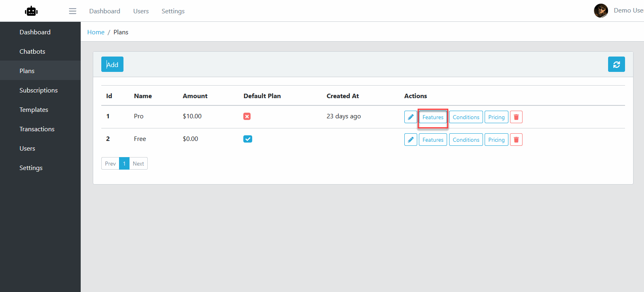This screenshot has height=292, width=644.
Task: Click the $10.00 amount cell
Action: (x=192, y=116)
